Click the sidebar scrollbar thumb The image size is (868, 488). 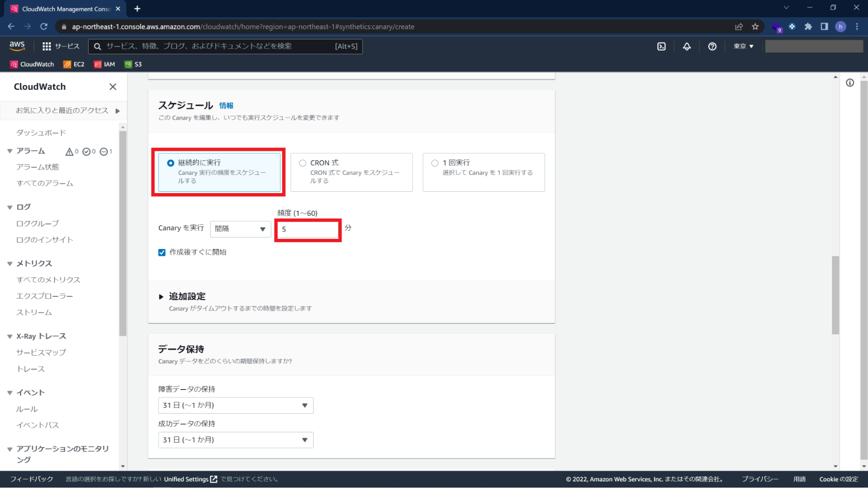click(x=123, y=233)
